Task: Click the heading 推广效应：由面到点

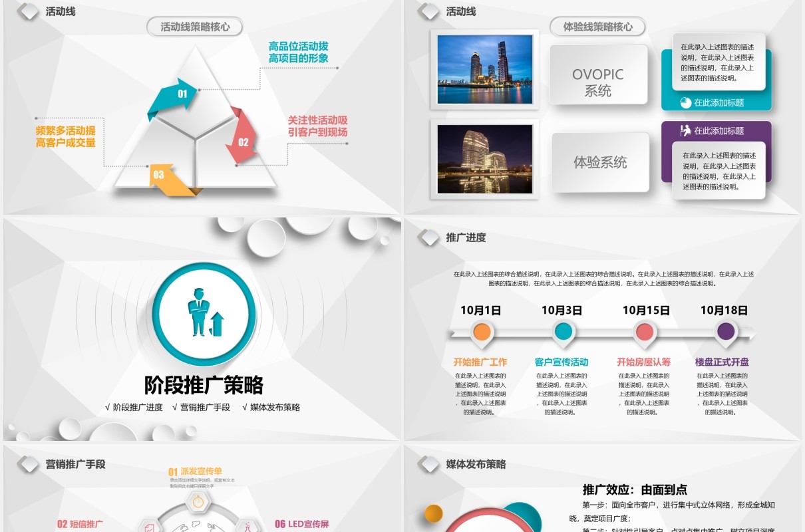Action: pos(635,490)
